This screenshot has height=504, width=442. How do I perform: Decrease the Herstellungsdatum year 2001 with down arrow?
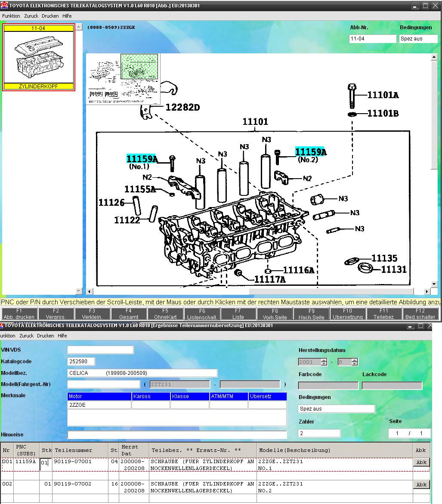click(x=324, y=364)
